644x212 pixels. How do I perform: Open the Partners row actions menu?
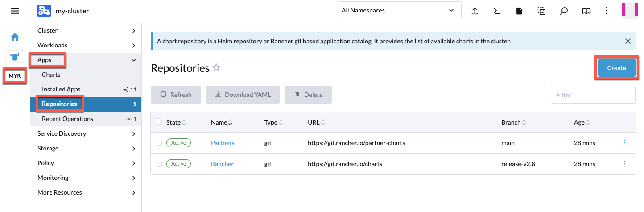pyautogui.click(x=624, y=143)
